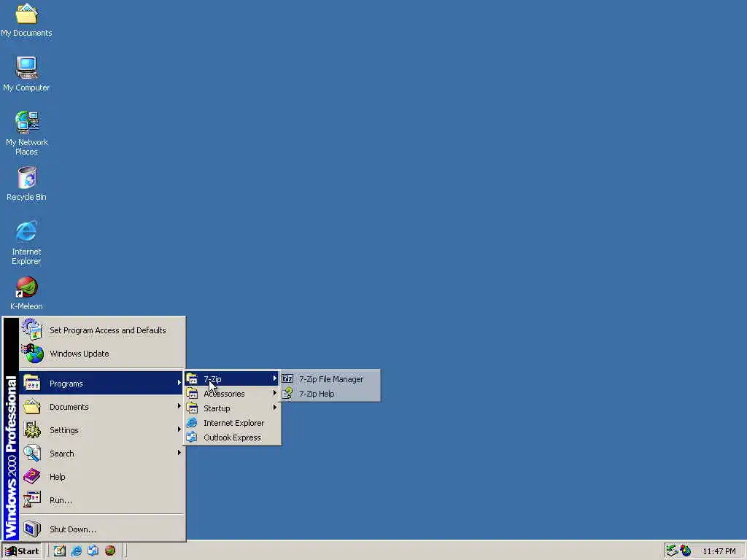Open the My Documents desktop icon
747x560 pixels.
[x=26, y=19]
